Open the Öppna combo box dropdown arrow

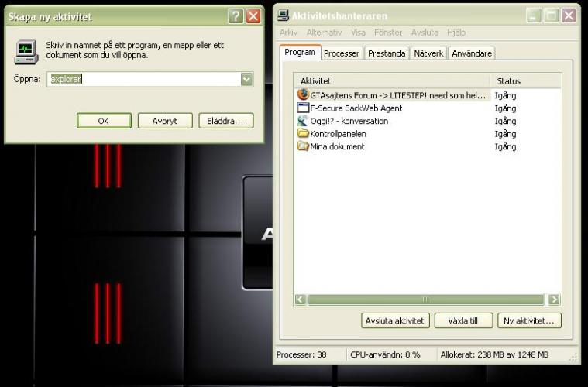[x=247, y=80]
